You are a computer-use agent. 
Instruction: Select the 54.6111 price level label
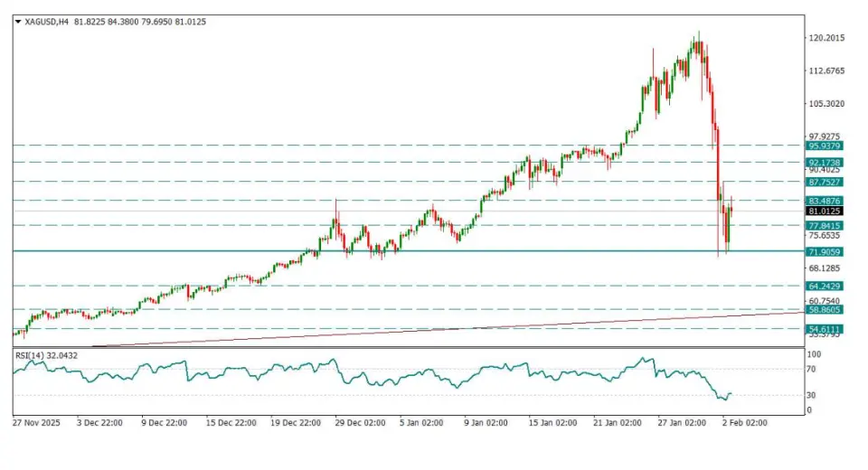click(x=825, y=329)
